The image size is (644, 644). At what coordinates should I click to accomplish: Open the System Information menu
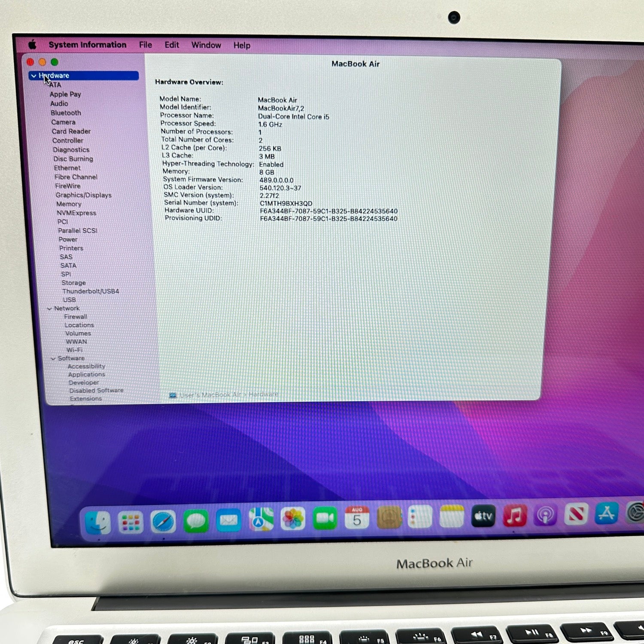(x=88, y=45)
